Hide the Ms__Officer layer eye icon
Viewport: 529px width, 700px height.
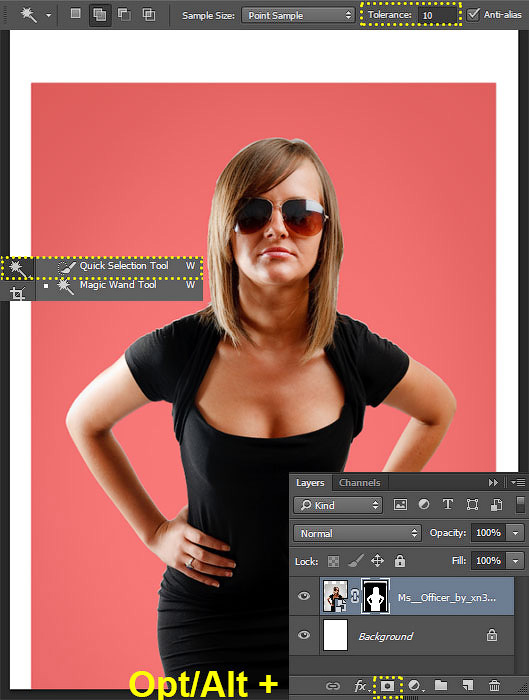(x=304, y=596)
